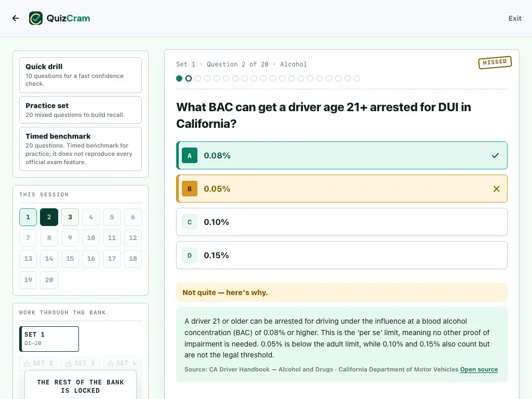Choose the Practice set mode
Viewport: 532px width, 399px height.
81,110
